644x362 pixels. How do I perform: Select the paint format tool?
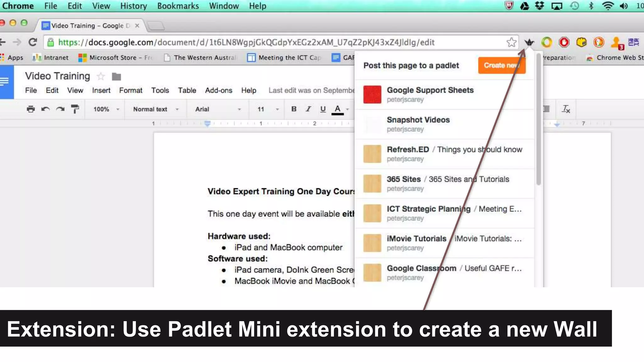75,109
